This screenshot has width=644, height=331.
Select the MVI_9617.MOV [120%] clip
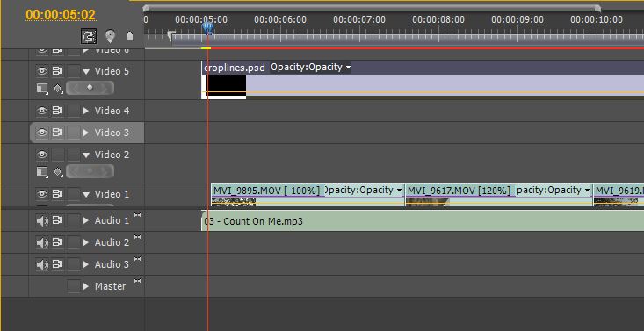click(499, 195)
